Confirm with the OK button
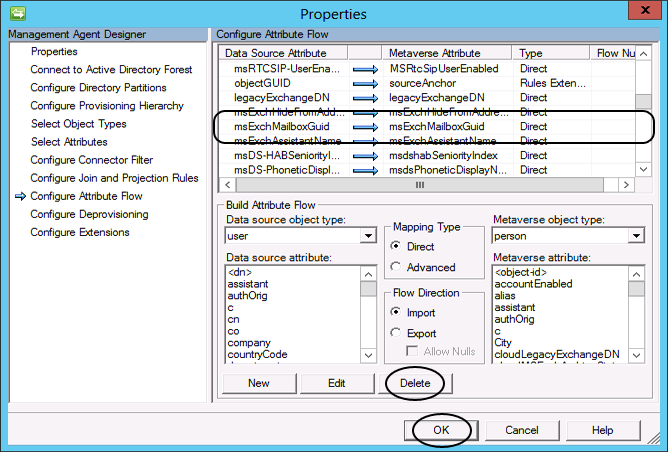Screen dimensions: 668x452 [441, 430]
